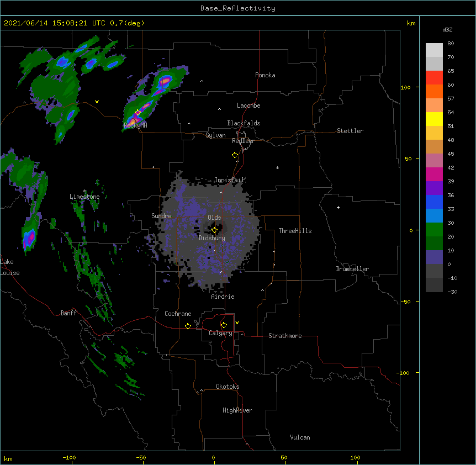Click the Drumheller city label
Screen dimensions: 476x465
352,269
